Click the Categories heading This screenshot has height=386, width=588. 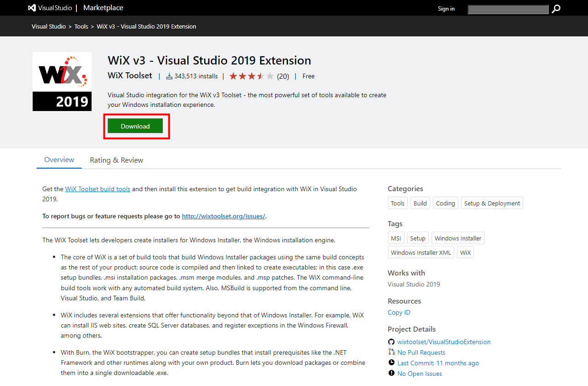(x=405, y=189)
